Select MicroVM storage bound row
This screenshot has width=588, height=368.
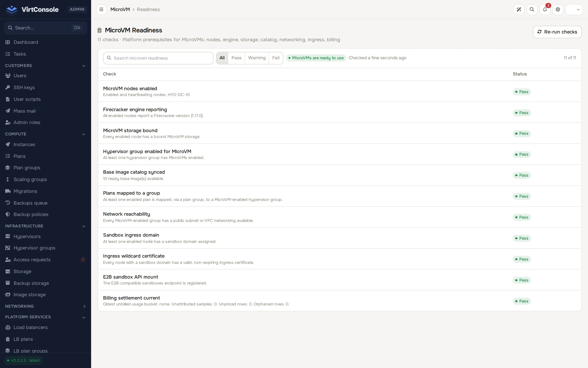click(340, 133)
